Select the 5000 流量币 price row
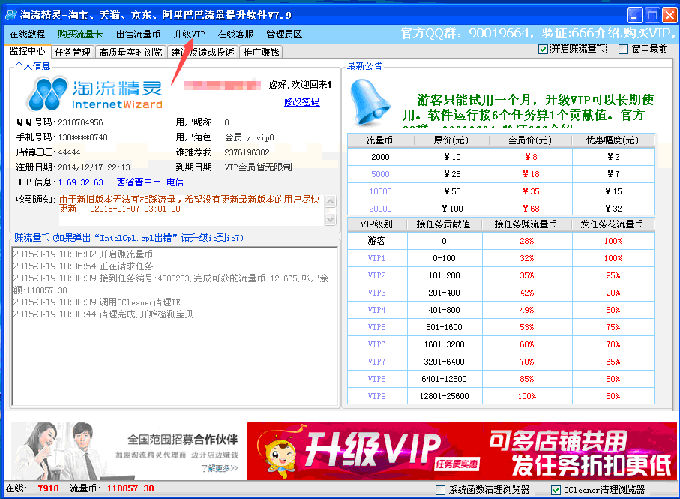Image resolution: width=680 pixels, height=499 pixels. pos(501,174)
